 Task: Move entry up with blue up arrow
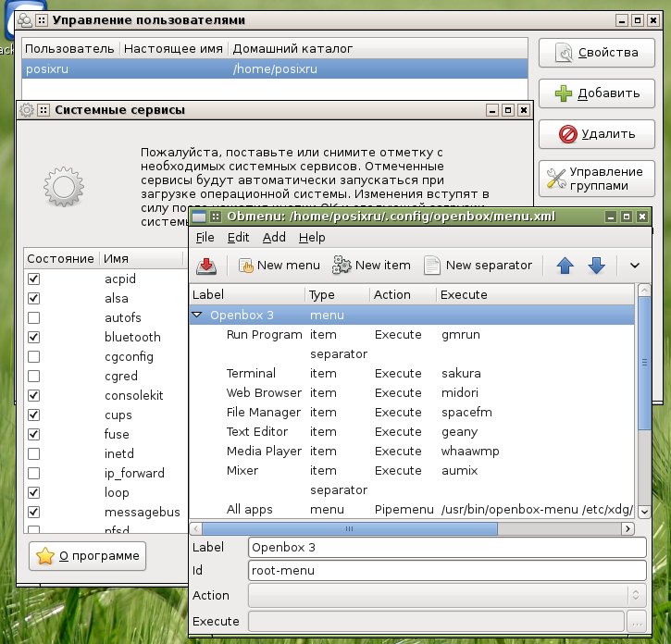(x=565, y=266)
